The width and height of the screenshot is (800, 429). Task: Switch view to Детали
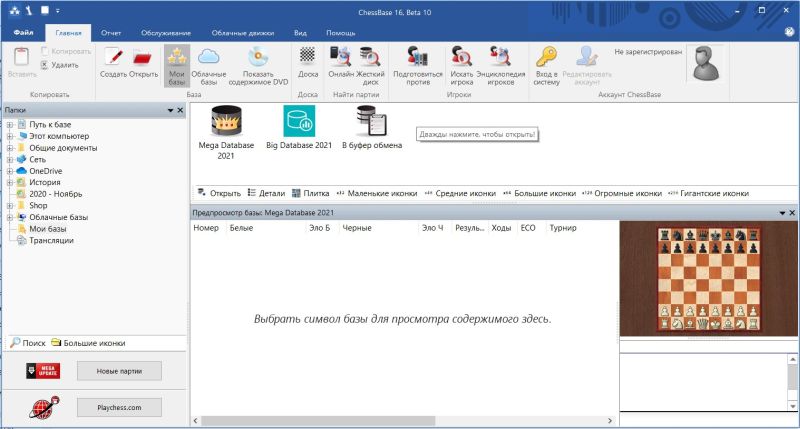[266, 193]
